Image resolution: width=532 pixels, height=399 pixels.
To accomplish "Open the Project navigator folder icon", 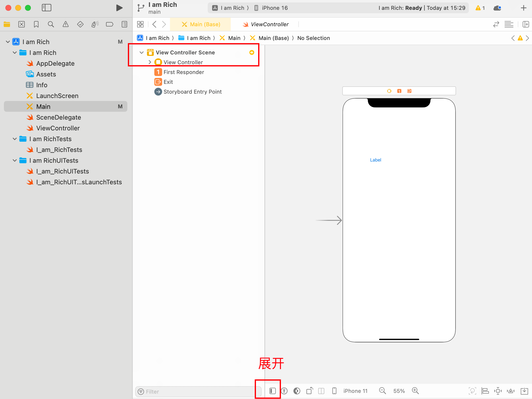I will click(7, 24).
